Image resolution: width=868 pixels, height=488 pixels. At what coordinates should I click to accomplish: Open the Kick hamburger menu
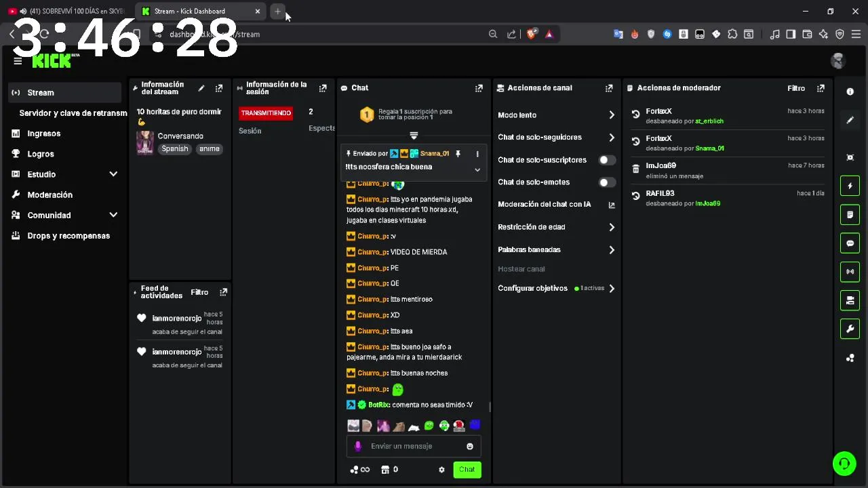pyautogui.click(x=18, y=61)
